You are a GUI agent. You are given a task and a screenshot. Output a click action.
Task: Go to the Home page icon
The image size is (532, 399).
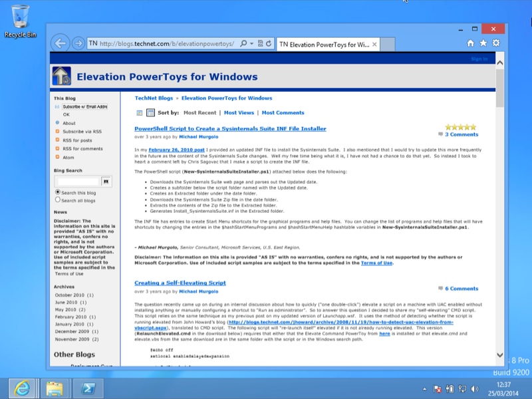click(x=470, y=43)
